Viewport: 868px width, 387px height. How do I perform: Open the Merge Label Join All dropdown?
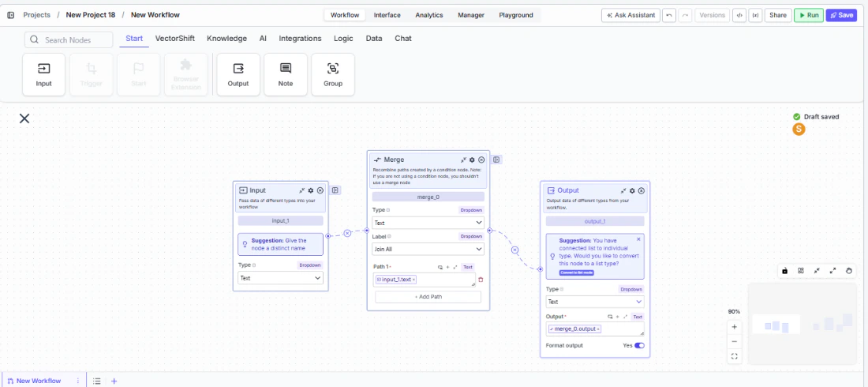click(x=428, y=249)
